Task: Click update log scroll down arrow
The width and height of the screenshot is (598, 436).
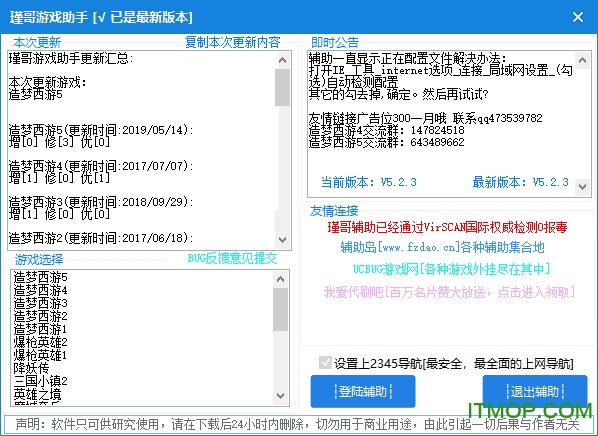Action: click(x=283, y=240)
